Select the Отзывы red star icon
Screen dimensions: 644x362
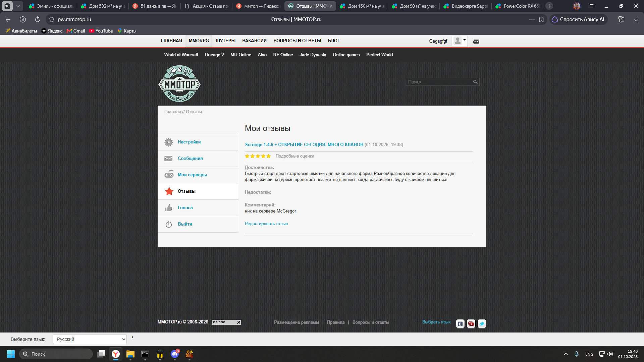pos(169,191)
